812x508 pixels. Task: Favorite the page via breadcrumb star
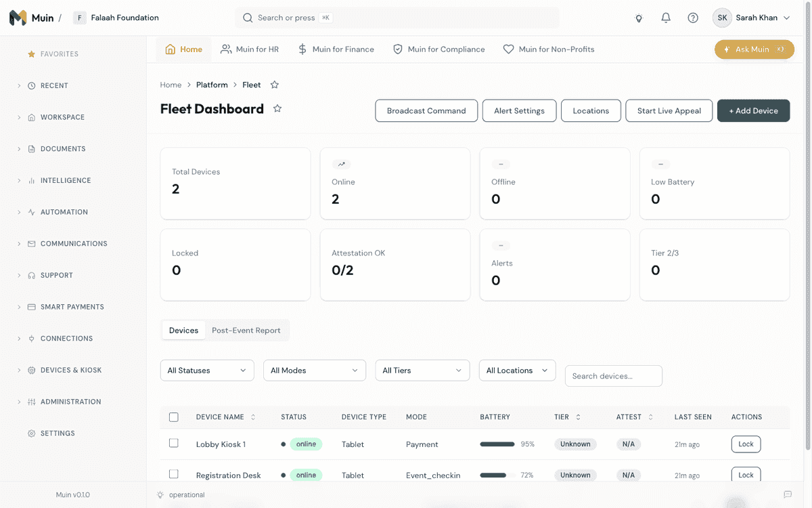click(275, 85)
